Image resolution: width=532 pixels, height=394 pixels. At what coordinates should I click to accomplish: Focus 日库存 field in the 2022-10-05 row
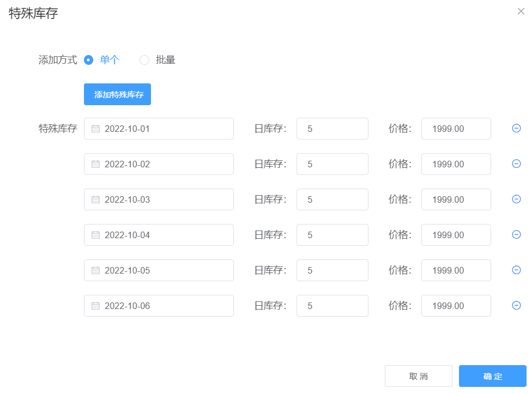tap(332, 270)
